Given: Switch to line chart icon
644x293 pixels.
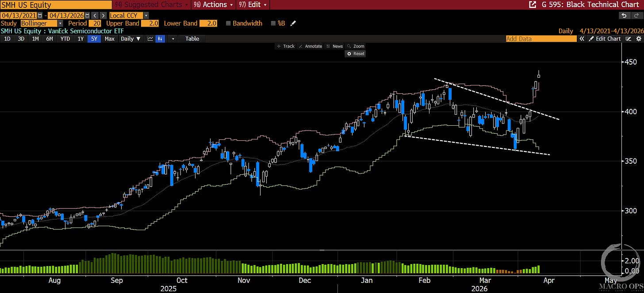Looking at the screenshot, I should [150, 39].
